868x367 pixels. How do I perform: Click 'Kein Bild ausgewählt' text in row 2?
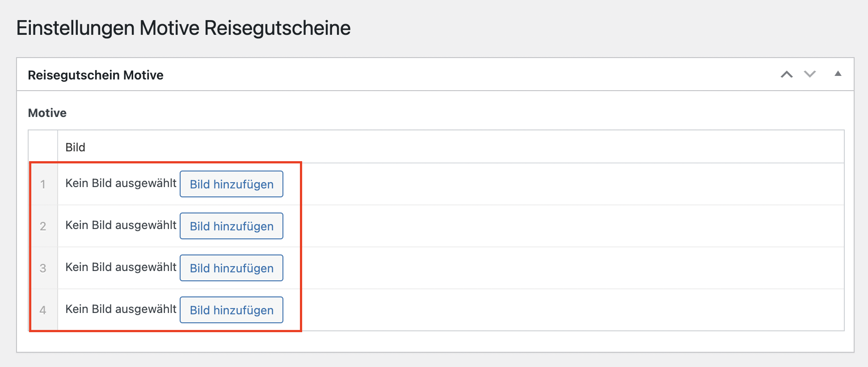tap(121, 225)
